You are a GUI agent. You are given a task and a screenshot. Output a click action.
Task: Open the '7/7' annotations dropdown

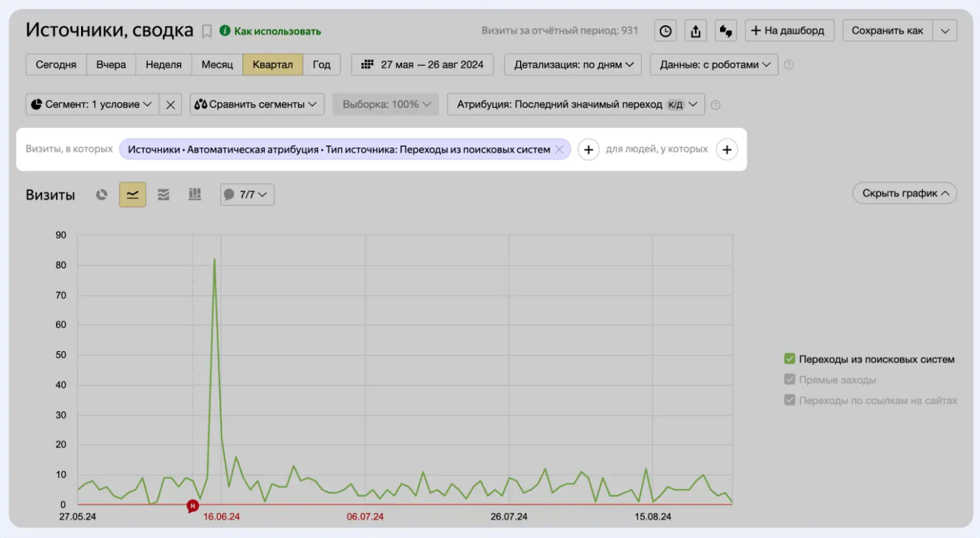tap(247, 194)
